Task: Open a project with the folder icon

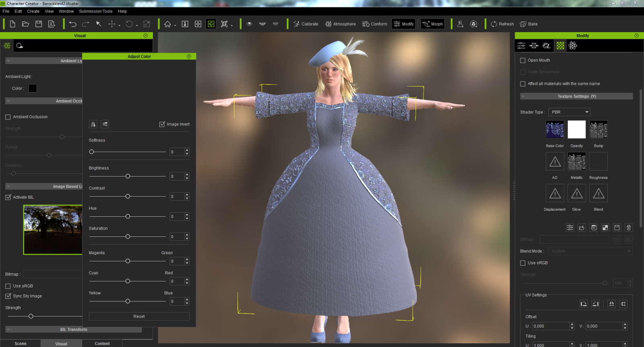Action: tap(25, 24)
